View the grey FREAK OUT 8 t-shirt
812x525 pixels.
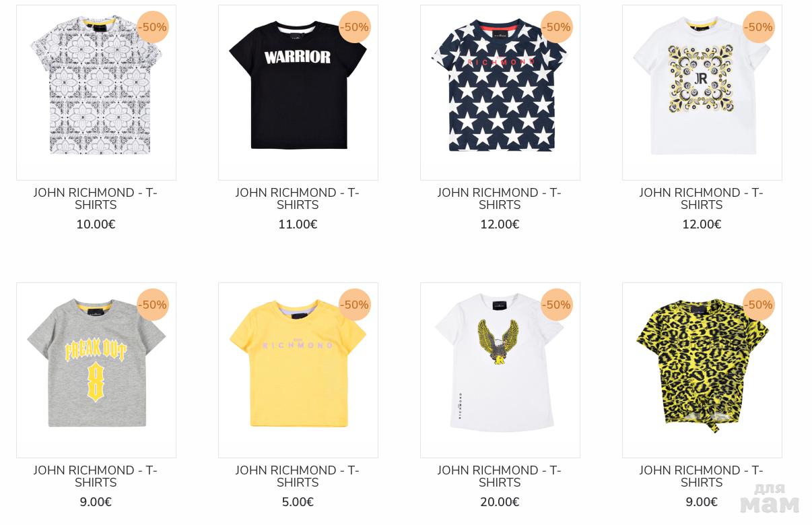pos(96,371)
